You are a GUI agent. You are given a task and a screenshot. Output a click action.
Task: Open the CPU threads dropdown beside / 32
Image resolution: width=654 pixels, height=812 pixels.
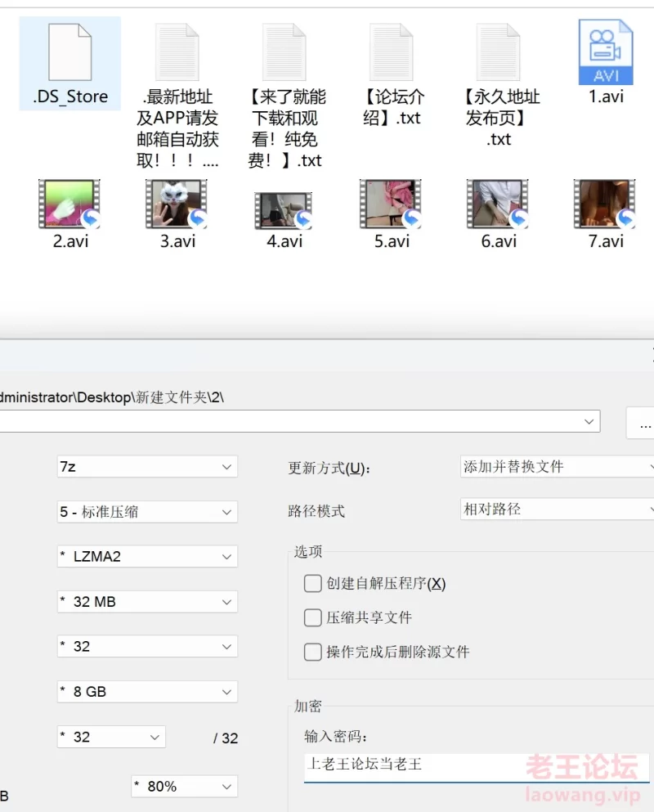[111, 737]
